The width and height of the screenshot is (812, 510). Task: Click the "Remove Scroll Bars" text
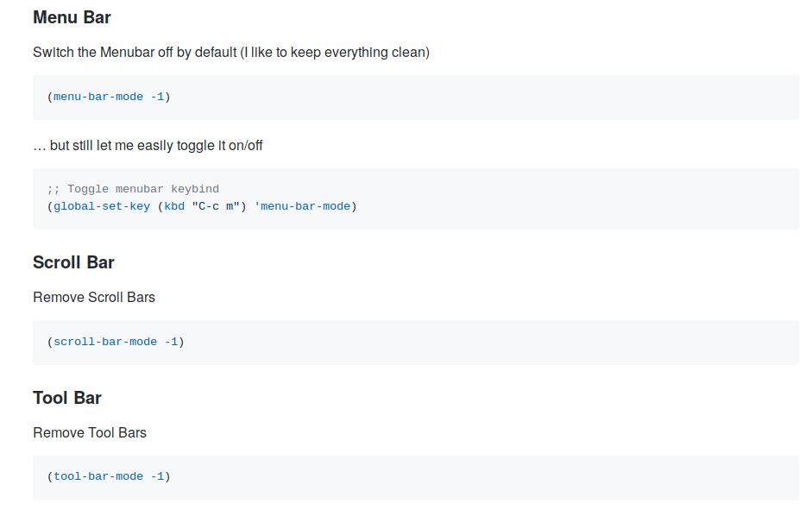pos(94,298)
